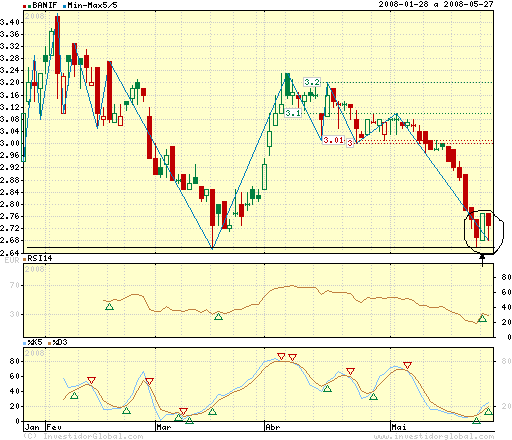Click the BANIF legend label
Viewport: 512px width, 440px height.
(x=45, y=5)
